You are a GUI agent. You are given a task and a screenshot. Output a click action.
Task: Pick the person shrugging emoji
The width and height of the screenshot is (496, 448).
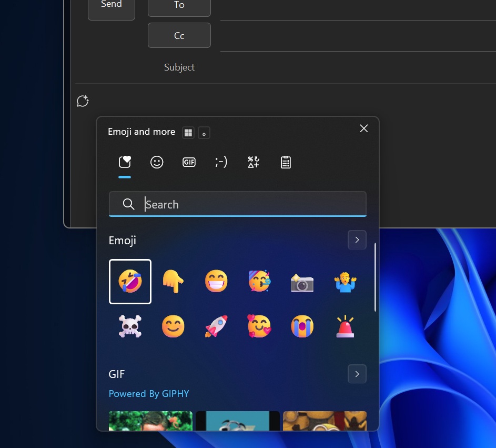tap(345, 282)
